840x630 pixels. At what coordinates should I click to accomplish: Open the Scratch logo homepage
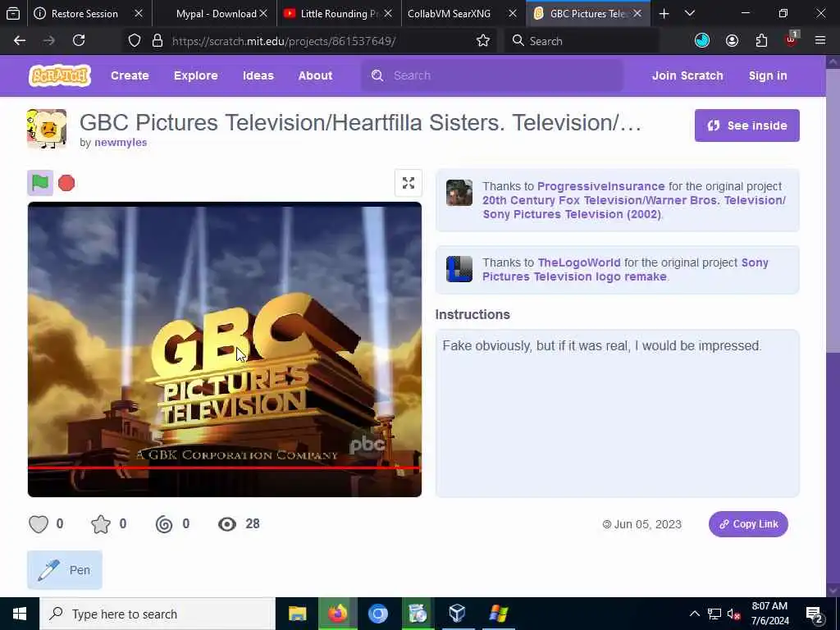click(x=59, y=75)
